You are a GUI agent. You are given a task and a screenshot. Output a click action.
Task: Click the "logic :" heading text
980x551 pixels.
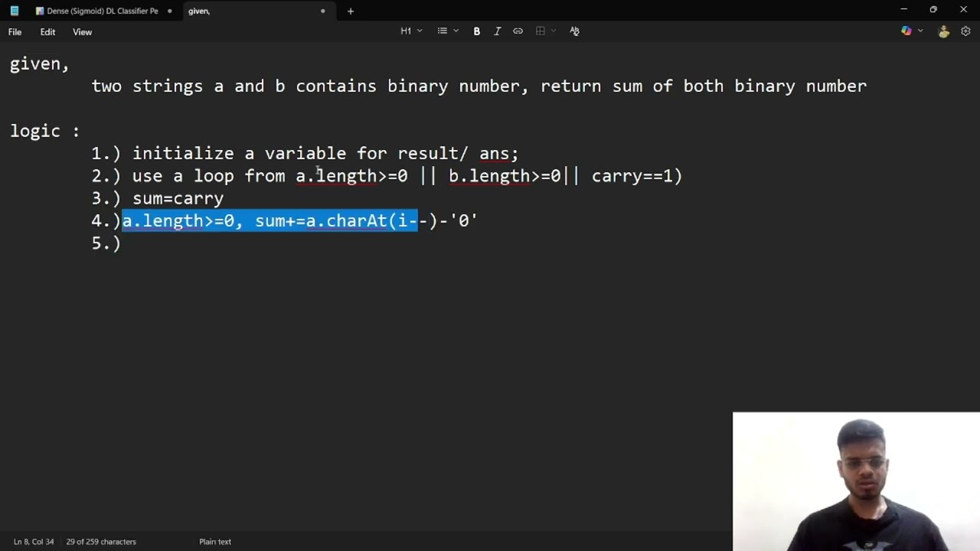pyautogui.click(x=44, y=131)
